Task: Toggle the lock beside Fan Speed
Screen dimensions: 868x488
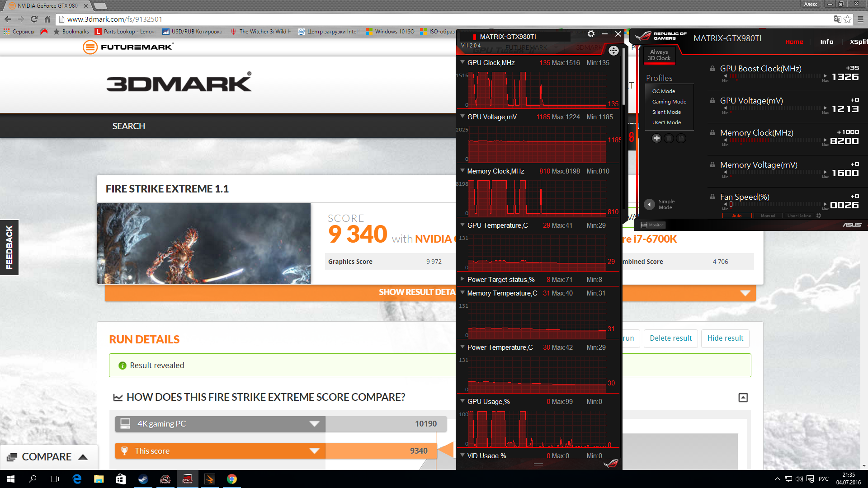Action: pos(712,197)
